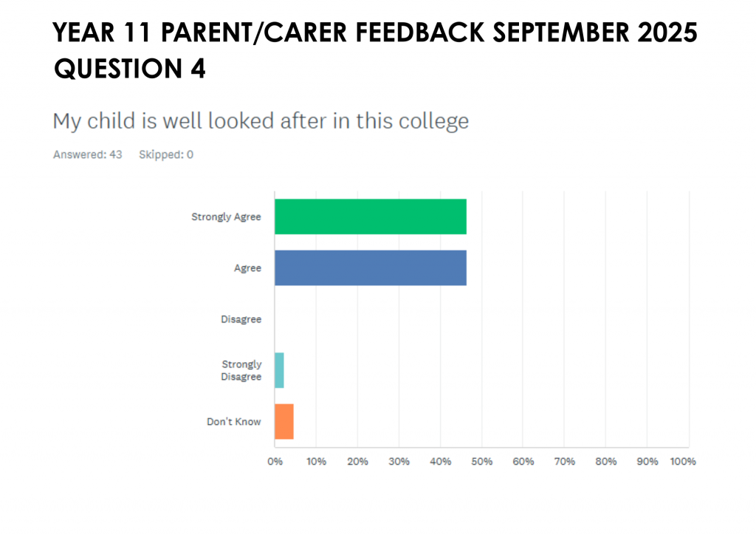The width and height of the screenshot is (756, 535).
Task: Click the 20% axis tick label
Action: [357, 461]
